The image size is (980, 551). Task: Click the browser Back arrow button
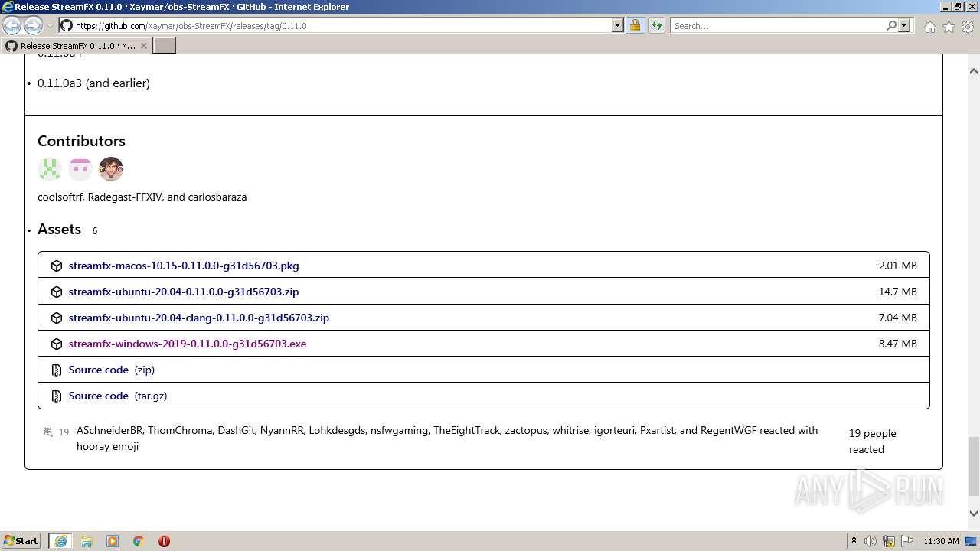12,26
